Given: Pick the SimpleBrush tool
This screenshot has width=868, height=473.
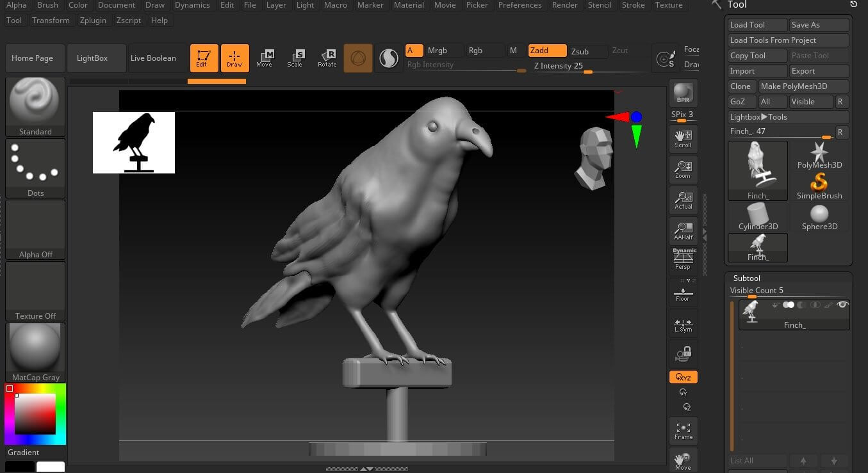Looking at the screenshot, I should point(819,186).
